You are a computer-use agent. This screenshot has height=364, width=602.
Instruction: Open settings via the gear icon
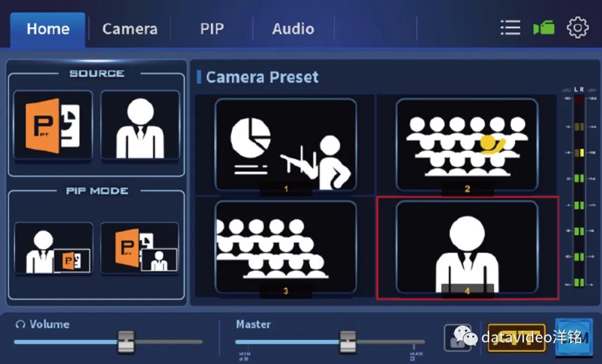click(x=577, y=28)
